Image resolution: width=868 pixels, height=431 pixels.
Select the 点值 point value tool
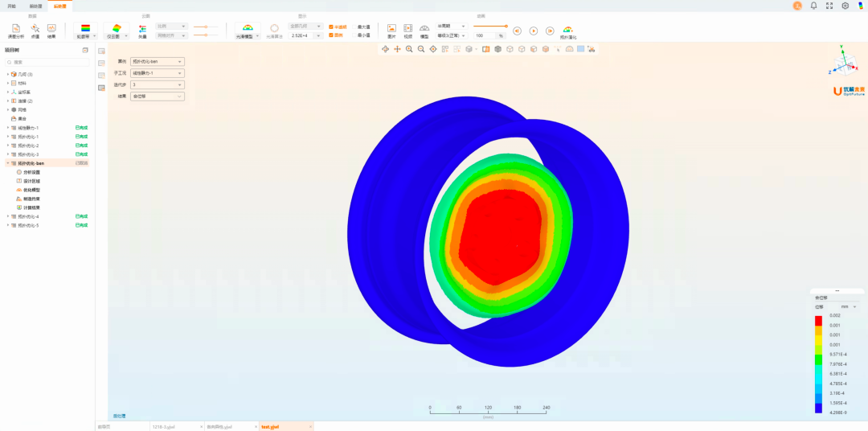[x=35, y=30]
